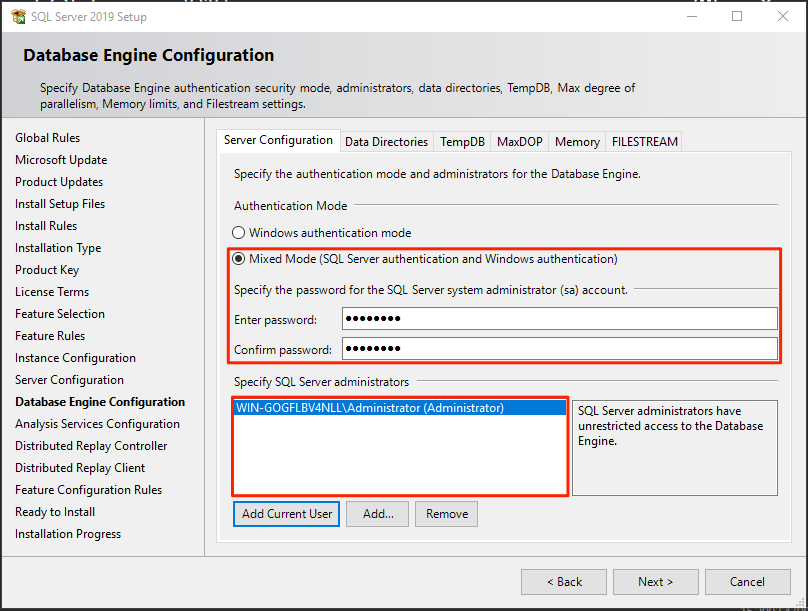Screen dimensions: 808x611
Task: Go back to the previous setup step
Action: 563,581
